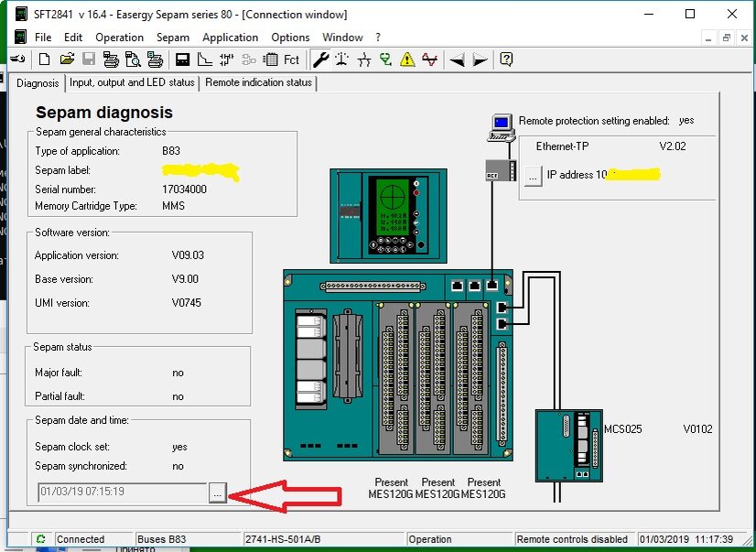Click the print preview magnifier icon
The height and width of the screenshot is (552, 756).
click(x=133, y=60)
